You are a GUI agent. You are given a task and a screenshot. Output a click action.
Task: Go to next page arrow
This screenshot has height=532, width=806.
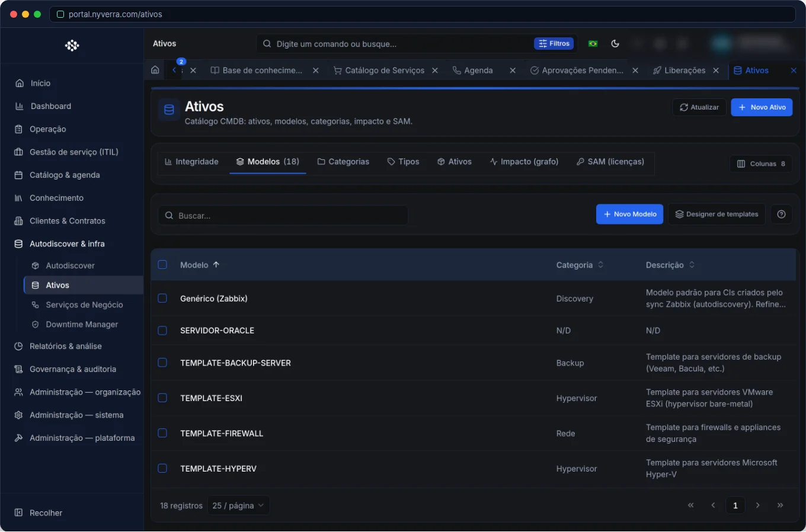[x=757, y=505]
